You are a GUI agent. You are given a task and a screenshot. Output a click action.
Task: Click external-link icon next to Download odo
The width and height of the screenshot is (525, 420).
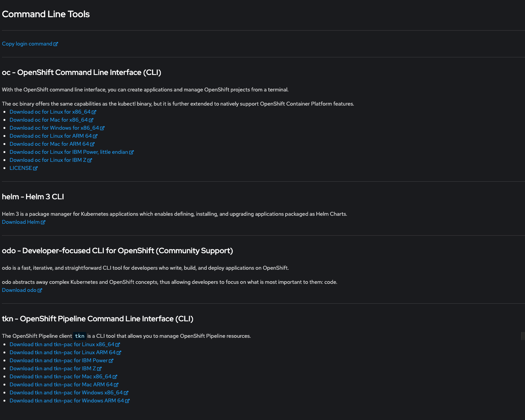(40, 290)
